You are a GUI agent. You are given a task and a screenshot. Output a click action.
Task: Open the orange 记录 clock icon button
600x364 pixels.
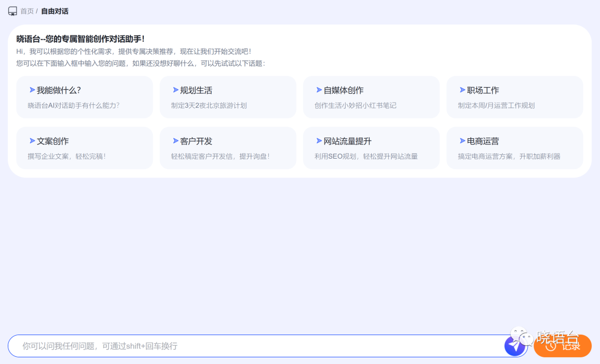[x=563, y=345]
